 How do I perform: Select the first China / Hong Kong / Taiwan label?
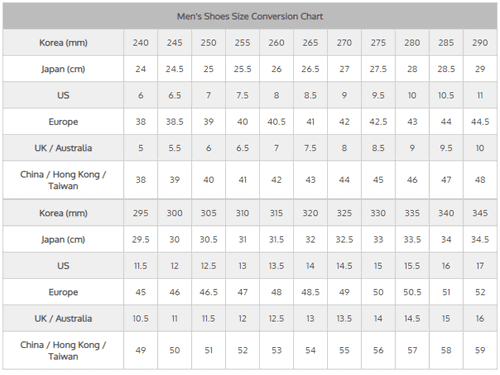point(63,180)
